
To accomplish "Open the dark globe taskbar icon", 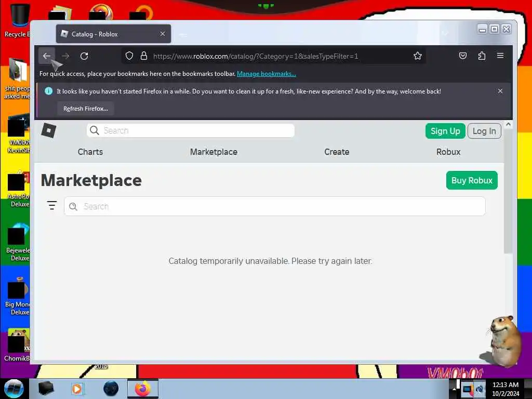I will (111, 389).
